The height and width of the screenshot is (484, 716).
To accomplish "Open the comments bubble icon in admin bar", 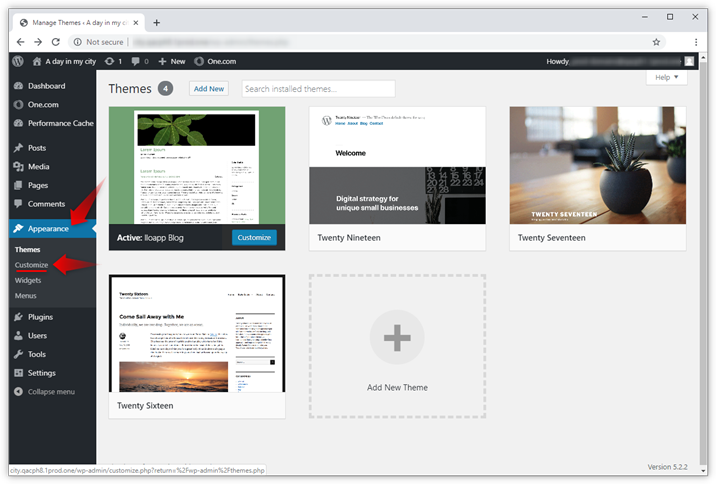I will [x=135, y=61].
